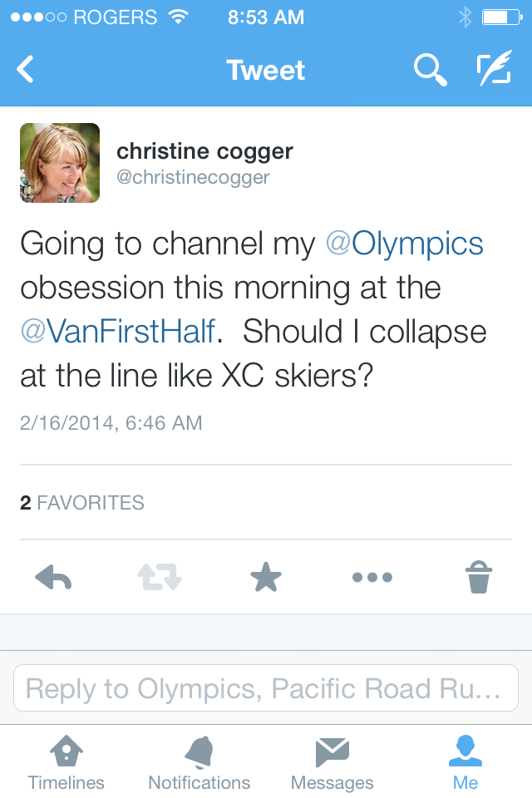Open more options ellipsis menu
Screen dimensions: 532x798
pos(372,577)
